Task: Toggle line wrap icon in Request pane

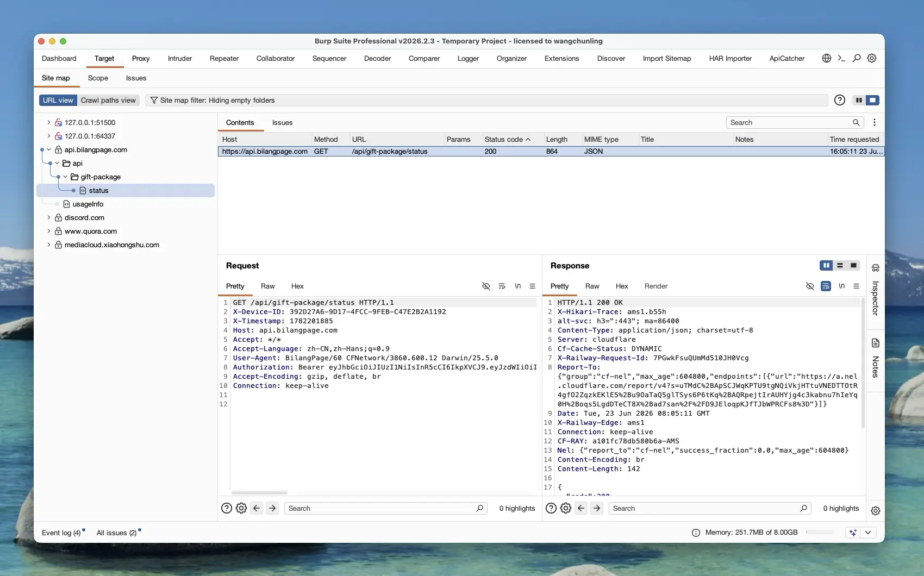Action: (x=502, y=286)
